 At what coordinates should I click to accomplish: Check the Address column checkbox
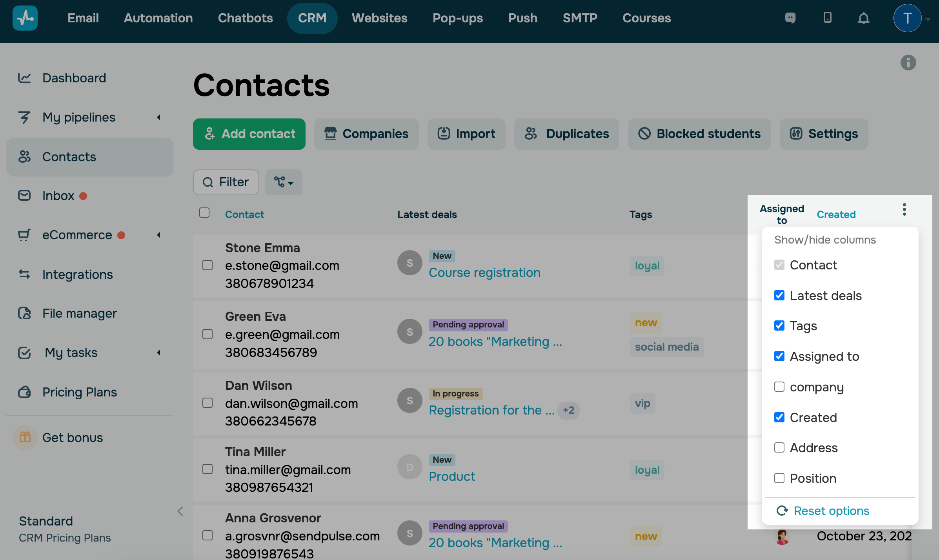pos(779,448)
